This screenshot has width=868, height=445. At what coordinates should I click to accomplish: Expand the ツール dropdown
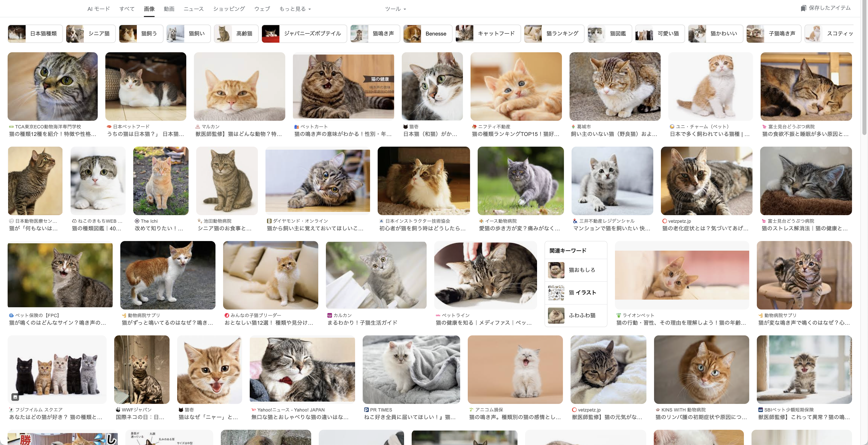coord(396,9)
